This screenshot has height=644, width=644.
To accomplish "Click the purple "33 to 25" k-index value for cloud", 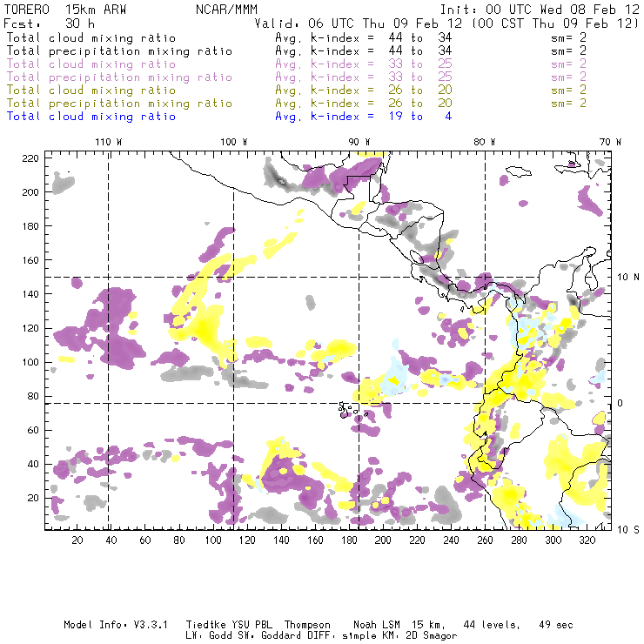I will pos(420,64).
